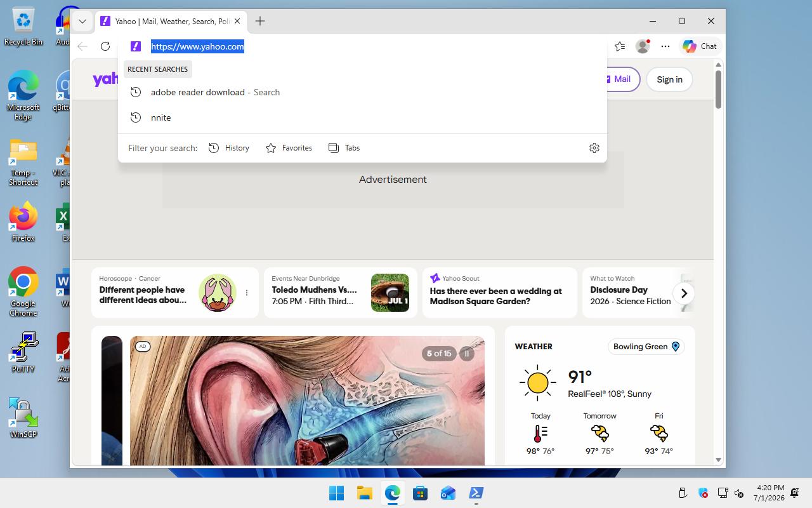Click the Toledo Mudhens JUL 1 thumbnail

[x=390, y=293]
